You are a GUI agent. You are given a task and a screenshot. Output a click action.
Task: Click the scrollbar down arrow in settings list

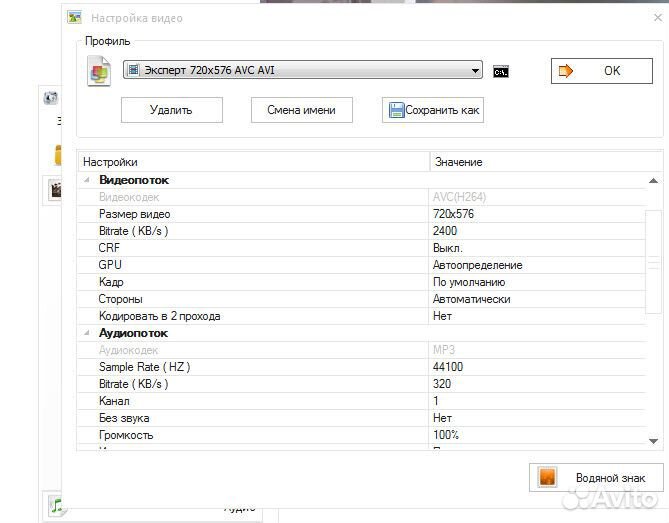click(x=654, y=440)
